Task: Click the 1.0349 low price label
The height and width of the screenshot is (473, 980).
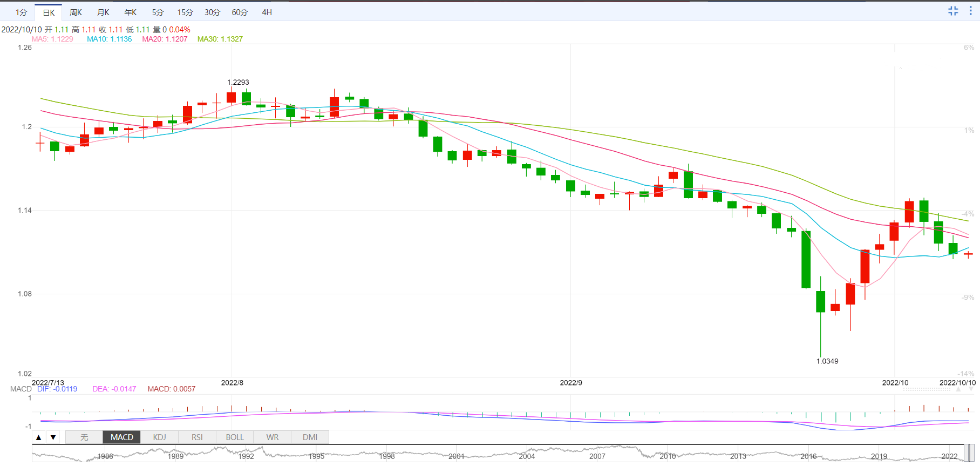Action: click(827, 361)
